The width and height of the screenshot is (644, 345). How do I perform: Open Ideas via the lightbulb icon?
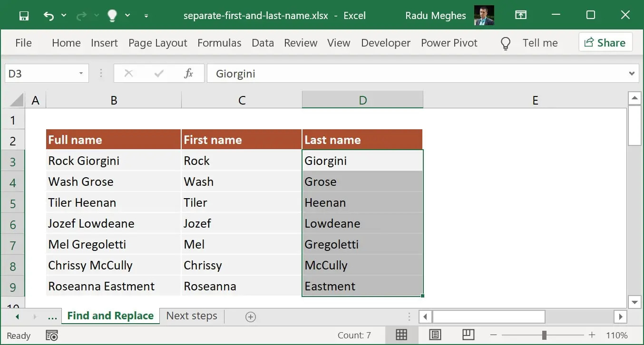112,15
